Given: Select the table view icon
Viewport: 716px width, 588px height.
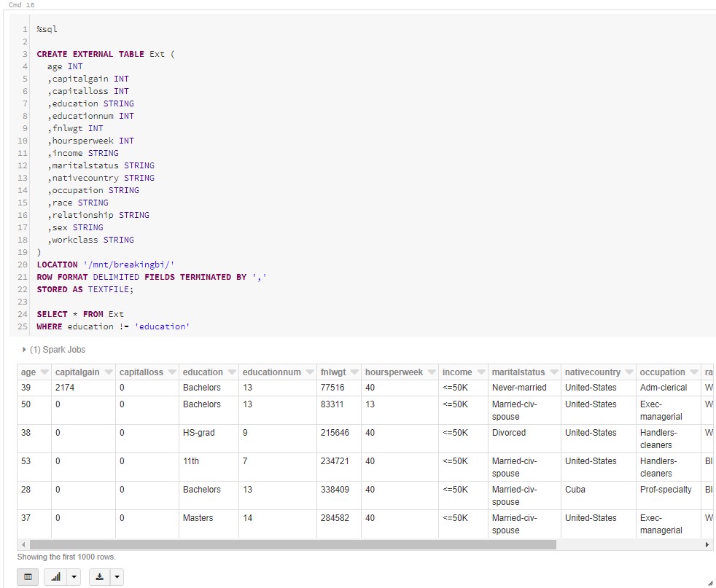Looking at the screenshot, I should pyautogui.click(x=27, y=576).
